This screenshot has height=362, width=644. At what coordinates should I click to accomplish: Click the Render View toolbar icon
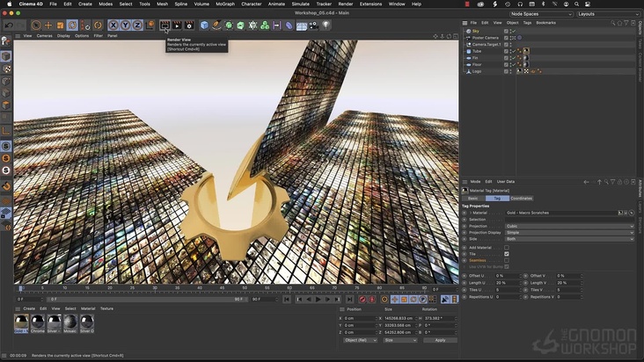pos(165,25)
